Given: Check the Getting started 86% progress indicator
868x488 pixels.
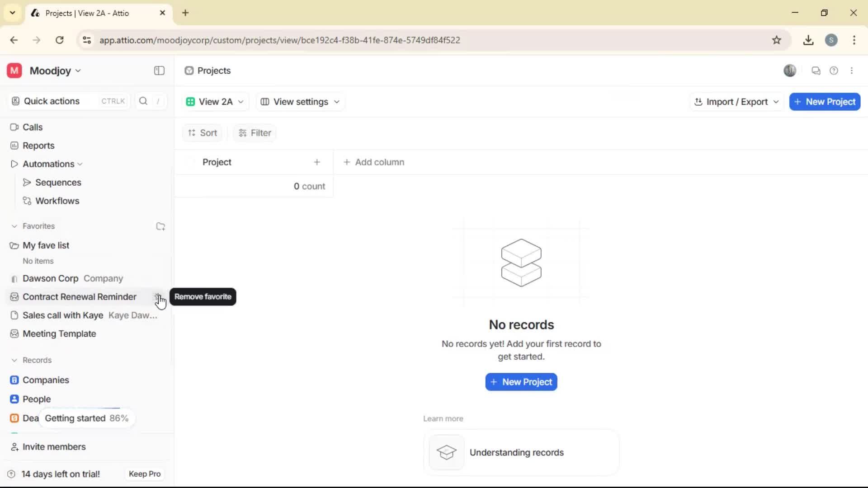Looking at the screenshot, I should 86,418.
